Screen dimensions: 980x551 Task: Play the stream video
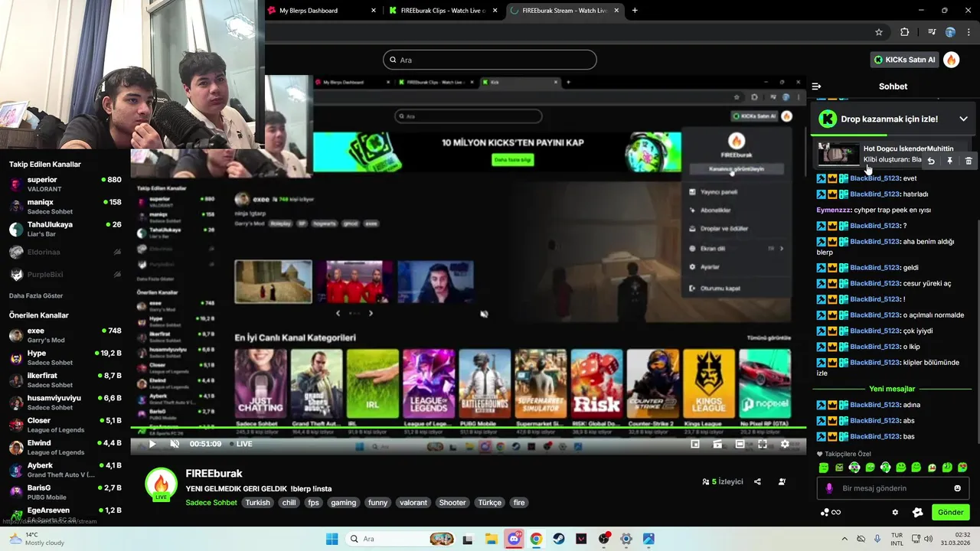pos(152,444)
